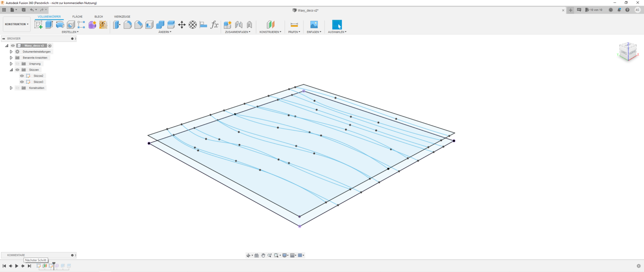Open the ÄNDERN menu
The height and width of the screenshot is (272, 644).
tap(165, 32)
